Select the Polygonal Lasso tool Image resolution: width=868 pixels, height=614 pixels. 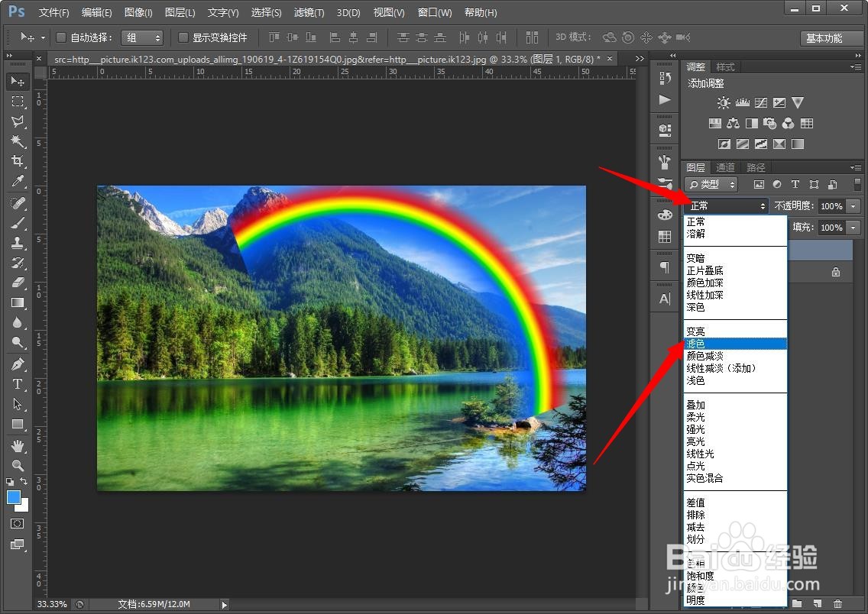[x=18, y=121]
